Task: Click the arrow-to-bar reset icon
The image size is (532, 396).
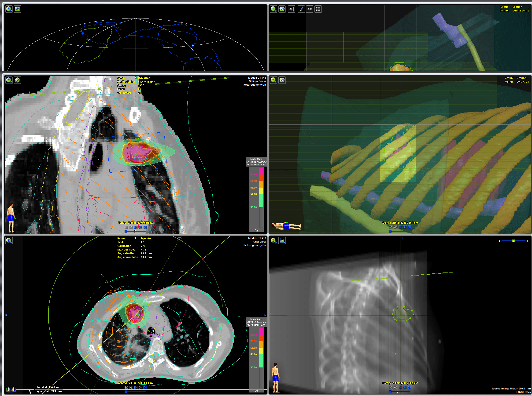Action: click(x=292, y=9)
